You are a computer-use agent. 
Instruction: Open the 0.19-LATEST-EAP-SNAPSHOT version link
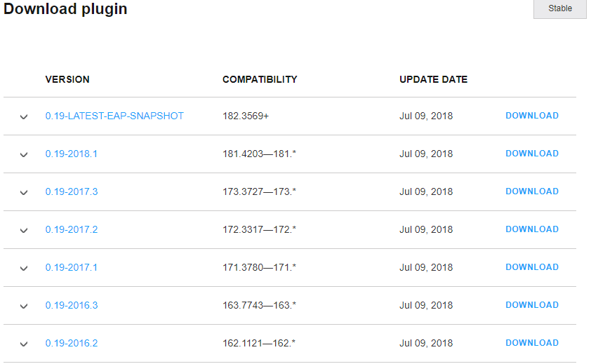[114, 116]
